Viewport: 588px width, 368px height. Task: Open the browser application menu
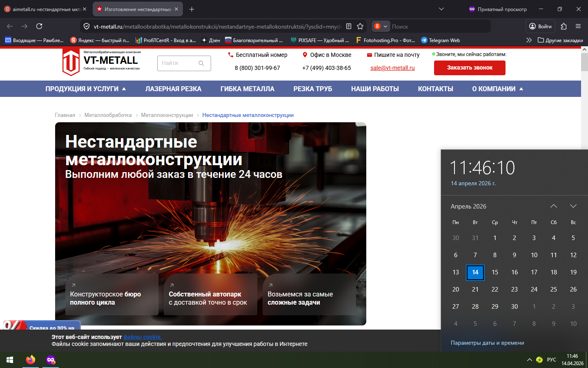click(578, 26)
